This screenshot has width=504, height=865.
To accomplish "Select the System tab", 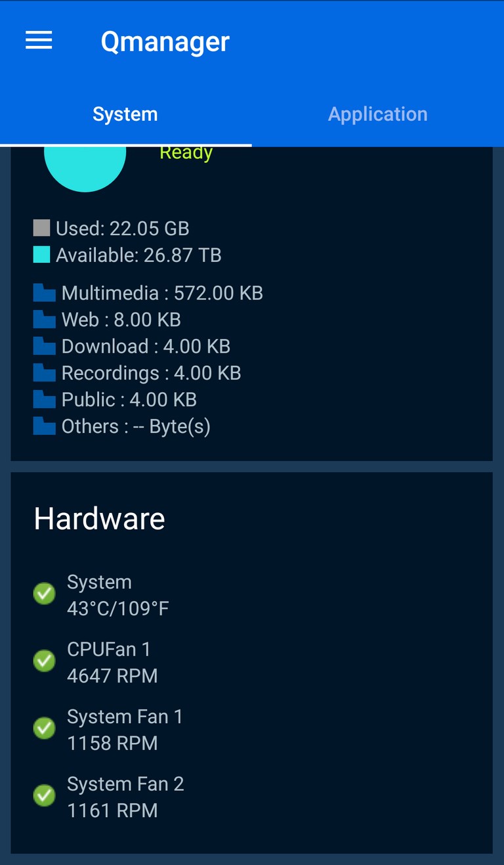I will tap(125, 114).
